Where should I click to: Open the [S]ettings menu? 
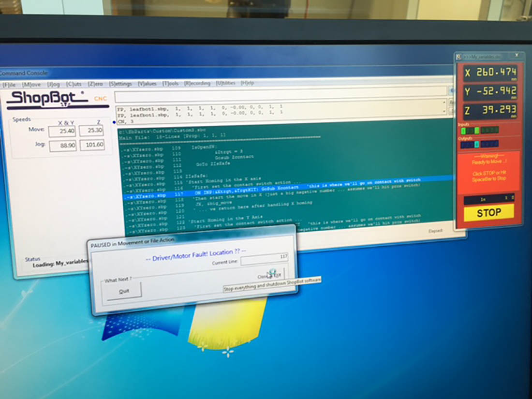click(x=120, y=84)
